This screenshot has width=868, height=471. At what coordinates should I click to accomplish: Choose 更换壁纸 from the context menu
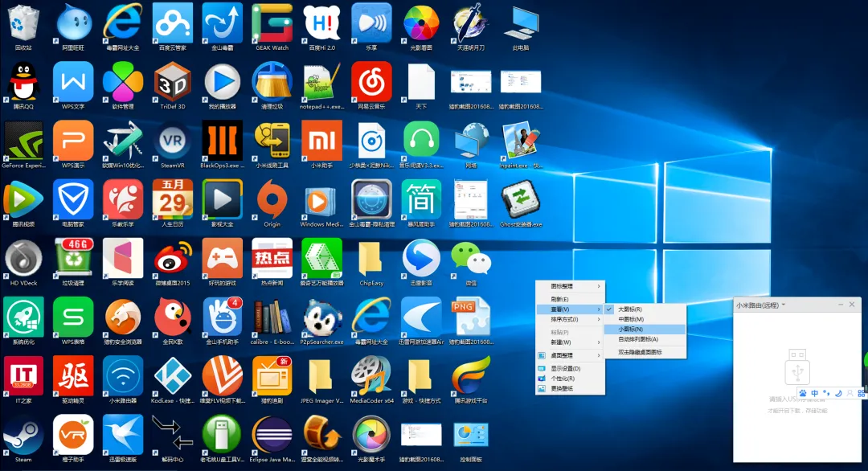[x=570, y=388]
